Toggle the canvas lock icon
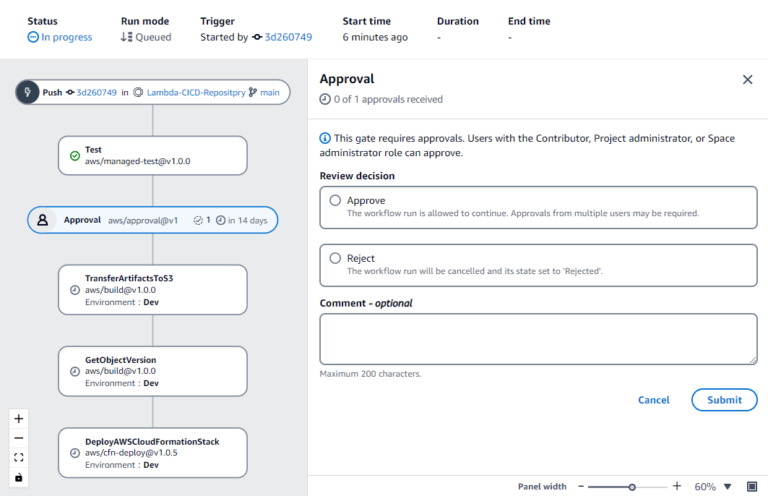Screen dimensions: 768x496 pos(18,477)
